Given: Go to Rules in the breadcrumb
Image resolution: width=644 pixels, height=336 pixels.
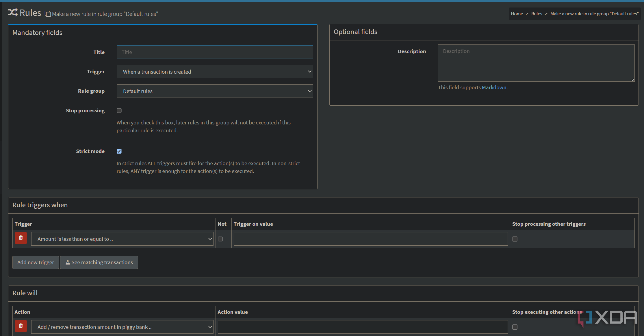Looking at the screenshot, I should point(537,14).
